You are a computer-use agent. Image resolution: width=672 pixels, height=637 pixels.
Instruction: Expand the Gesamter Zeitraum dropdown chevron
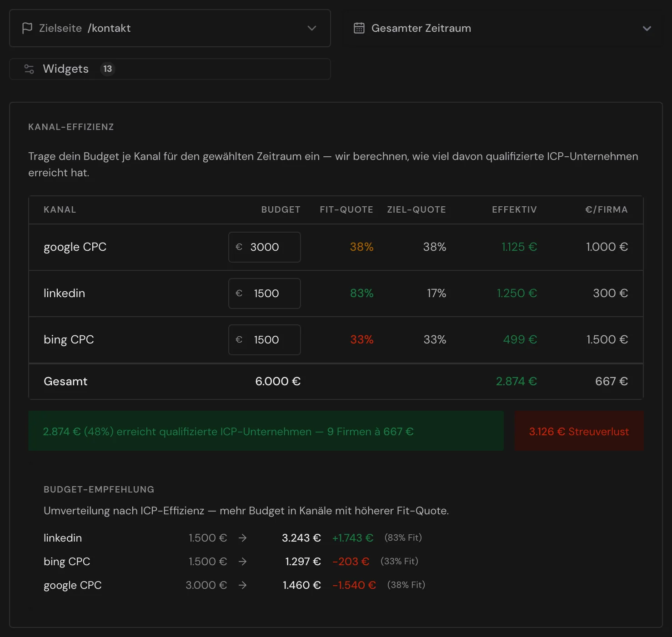(x=647, y=28)
